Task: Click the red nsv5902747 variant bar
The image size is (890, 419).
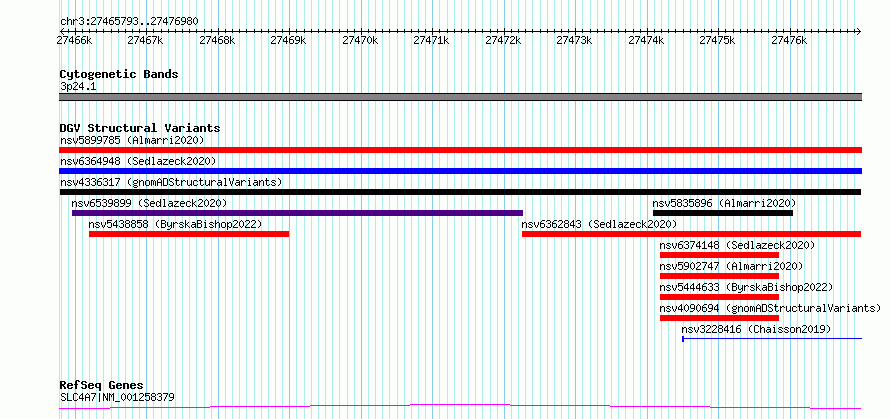Action: point(719,276)
